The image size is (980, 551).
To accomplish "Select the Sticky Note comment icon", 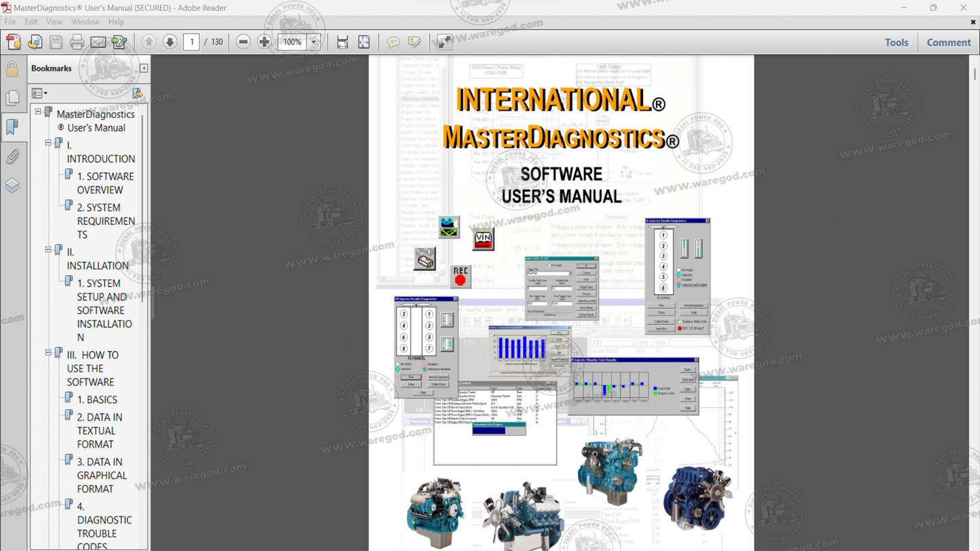I will click(x=393, y=41).
